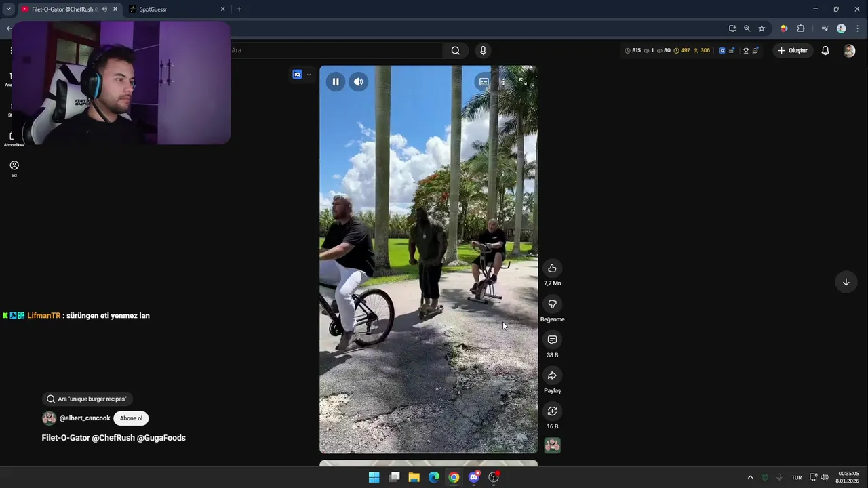
Task: Launch Microsoft Edge from the taskbar
Action: pos(434,477)
